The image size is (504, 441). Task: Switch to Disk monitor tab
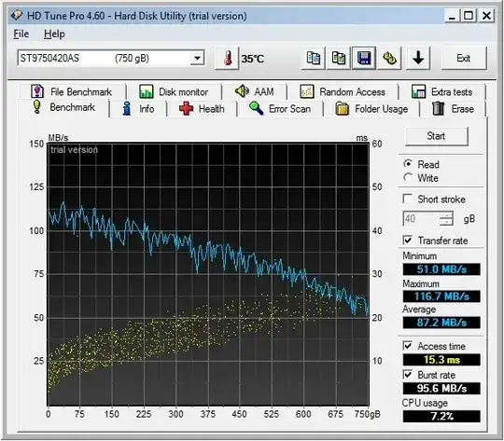click(x=174, y=92)
